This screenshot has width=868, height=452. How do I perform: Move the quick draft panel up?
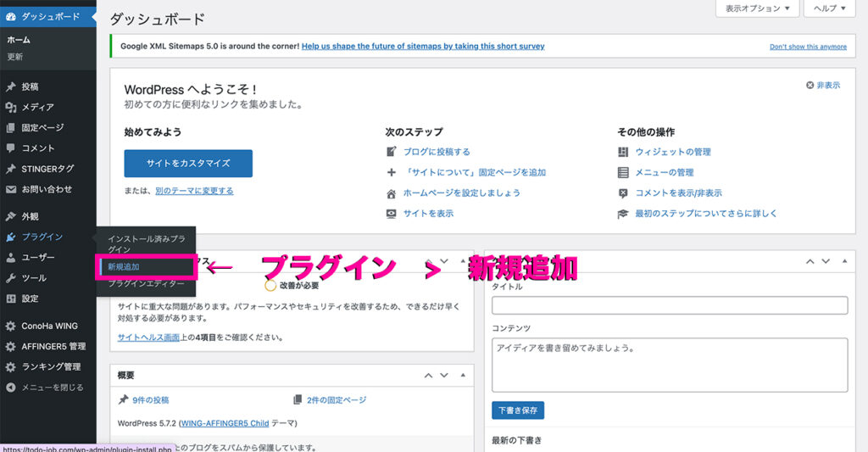click(x=810, y=261)
